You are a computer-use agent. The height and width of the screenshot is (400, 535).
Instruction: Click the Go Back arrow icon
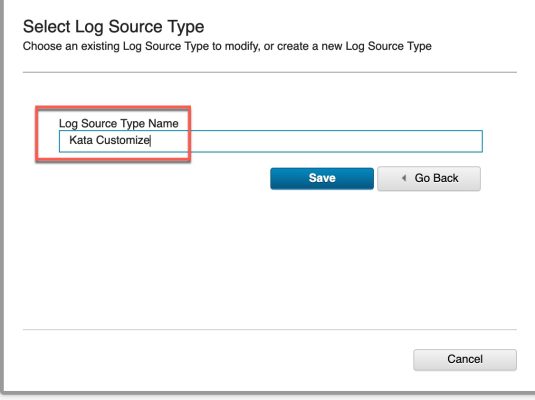[404, 178]
